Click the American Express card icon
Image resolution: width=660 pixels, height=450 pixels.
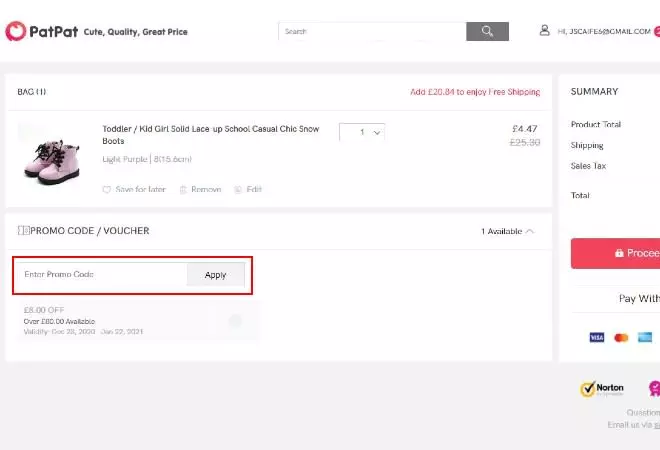(x=645, y=337)
